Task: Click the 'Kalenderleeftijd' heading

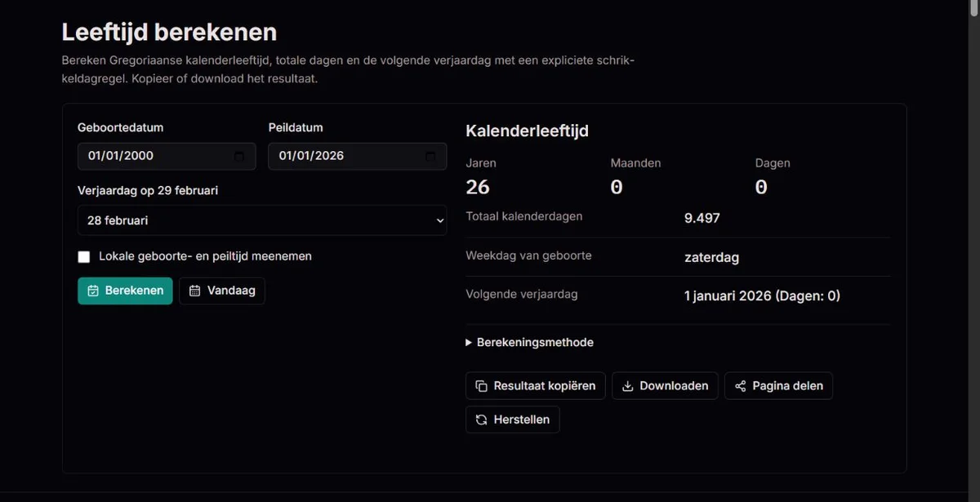Action: point(527,131)
